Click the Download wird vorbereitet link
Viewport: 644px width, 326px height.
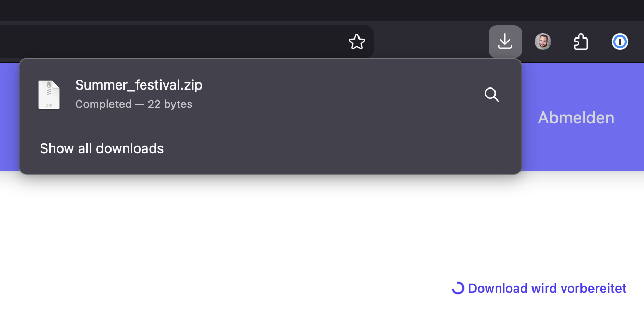click(547, 289)
